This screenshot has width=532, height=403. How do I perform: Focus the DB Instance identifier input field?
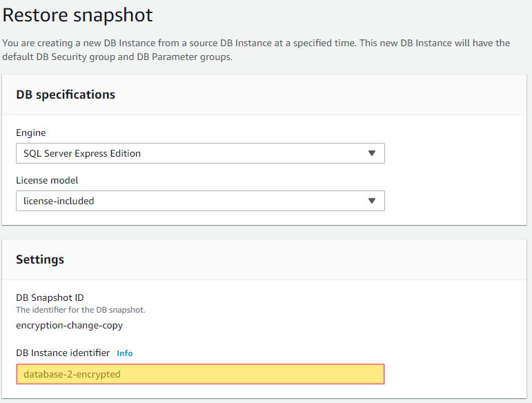coord(200,374)
